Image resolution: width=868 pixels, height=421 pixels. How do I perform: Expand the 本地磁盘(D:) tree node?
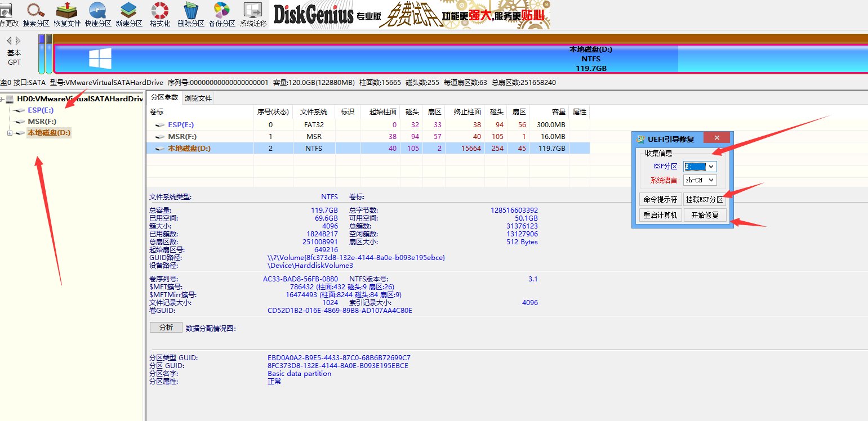click(x=10, y=133)
